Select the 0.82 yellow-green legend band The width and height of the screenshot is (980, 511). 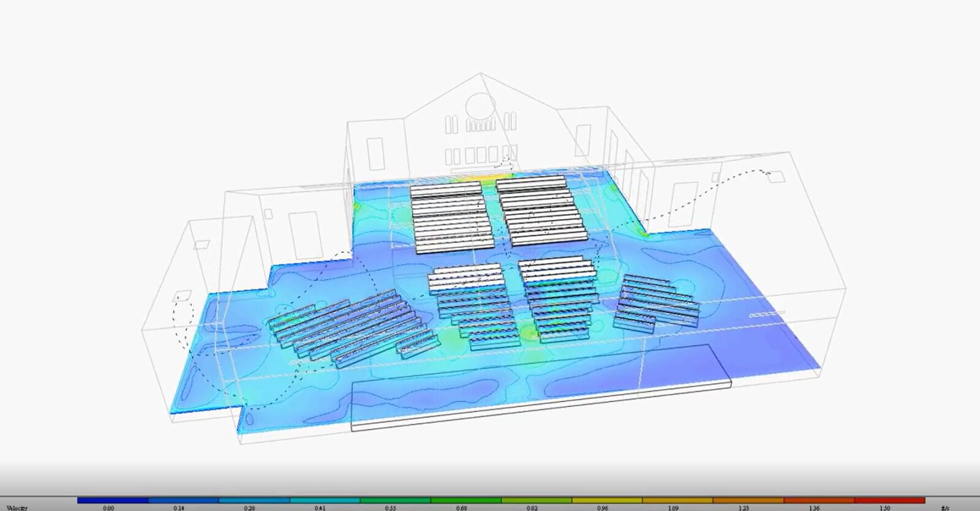[537, 501]
